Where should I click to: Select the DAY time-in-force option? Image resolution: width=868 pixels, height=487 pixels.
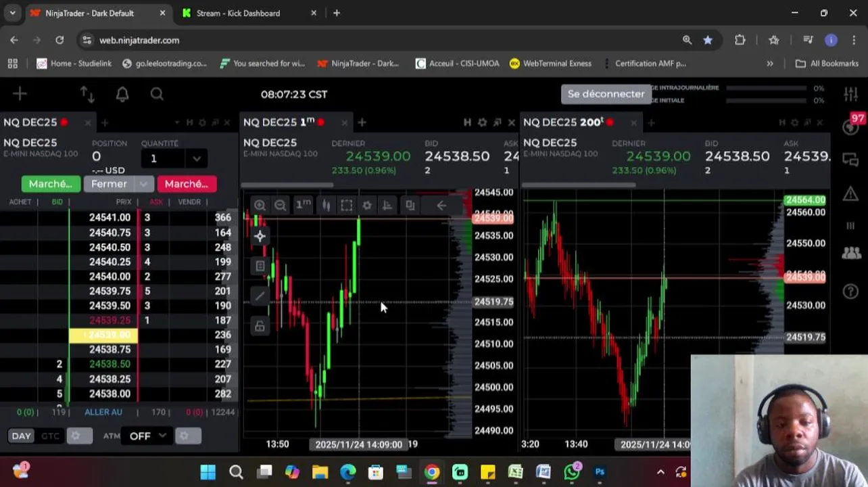point(21,436)
